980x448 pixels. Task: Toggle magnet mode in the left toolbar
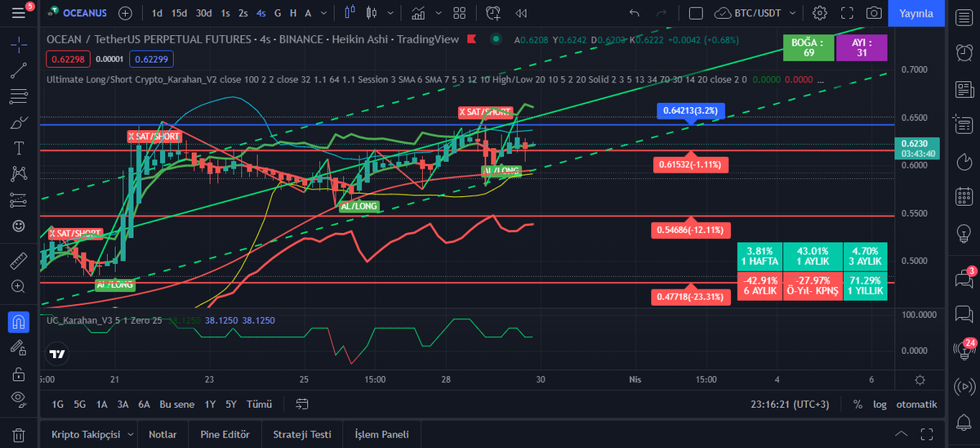19,322
